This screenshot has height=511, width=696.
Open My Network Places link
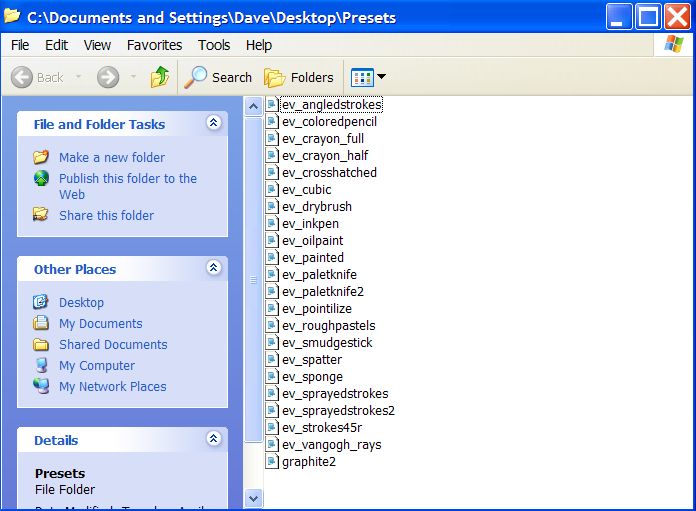[x=113, y=386]
